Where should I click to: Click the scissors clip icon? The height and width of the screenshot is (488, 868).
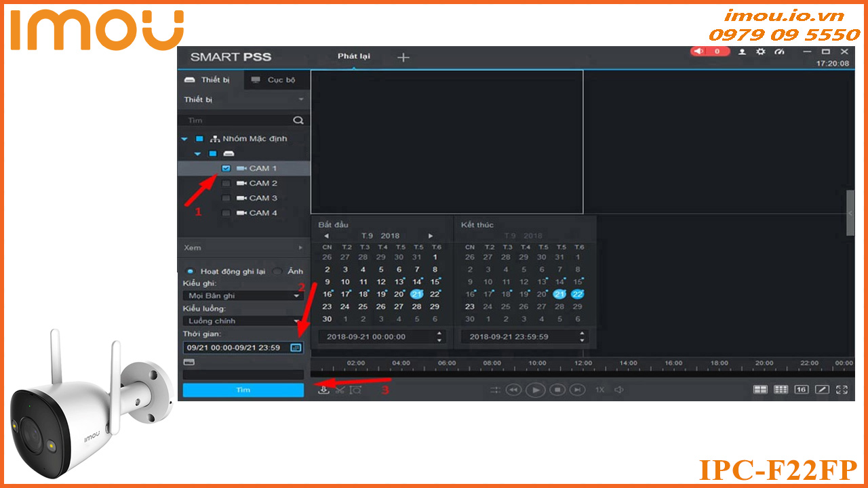click(x=340, y=390)
